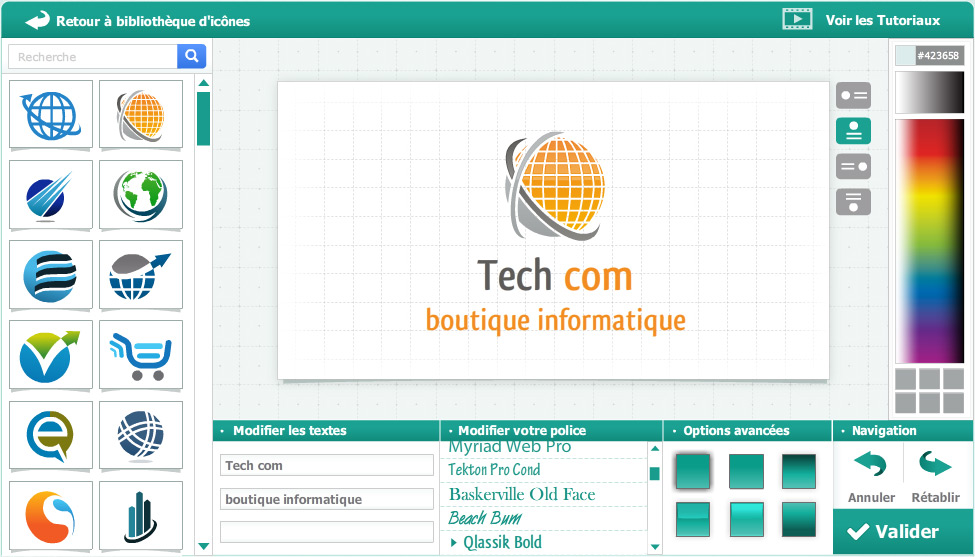Viewport: 975px width, 557px height.
Task: Click the Annuler undo arrow
Action: [870, 465]
